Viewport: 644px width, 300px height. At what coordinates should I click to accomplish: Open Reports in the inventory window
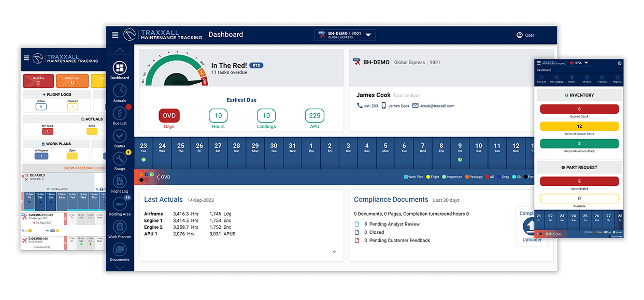click(x=617, y=79)
